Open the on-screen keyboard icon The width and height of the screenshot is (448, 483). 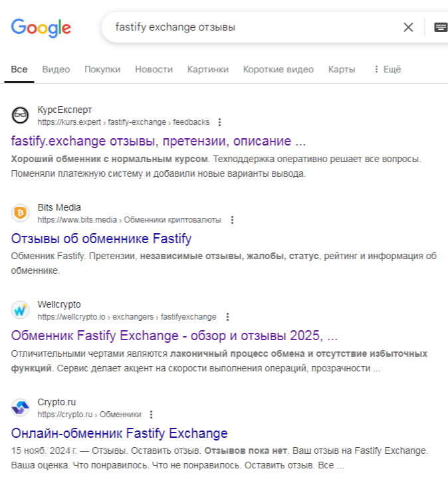pyautogui.click(x=440, y=27)
